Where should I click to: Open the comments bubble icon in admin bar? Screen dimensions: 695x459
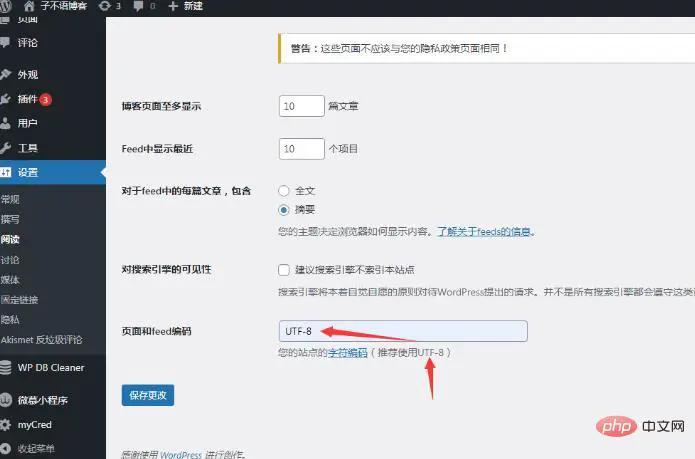pos(139,6)
